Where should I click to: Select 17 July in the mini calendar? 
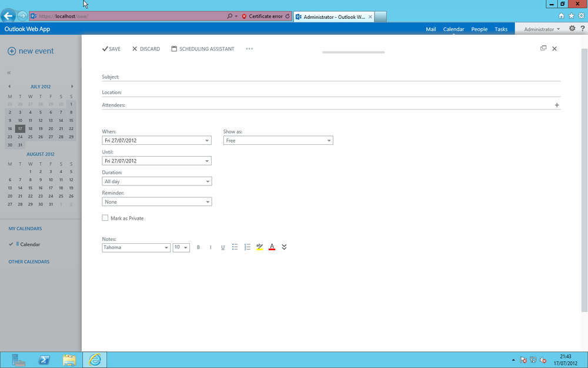pos(20,129)
